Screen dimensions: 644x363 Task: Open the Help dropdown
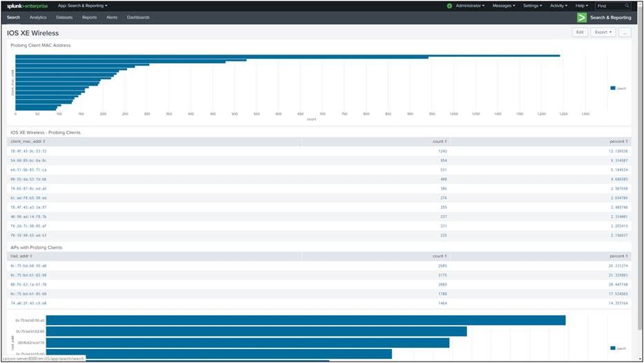click(x=582, y=6)
